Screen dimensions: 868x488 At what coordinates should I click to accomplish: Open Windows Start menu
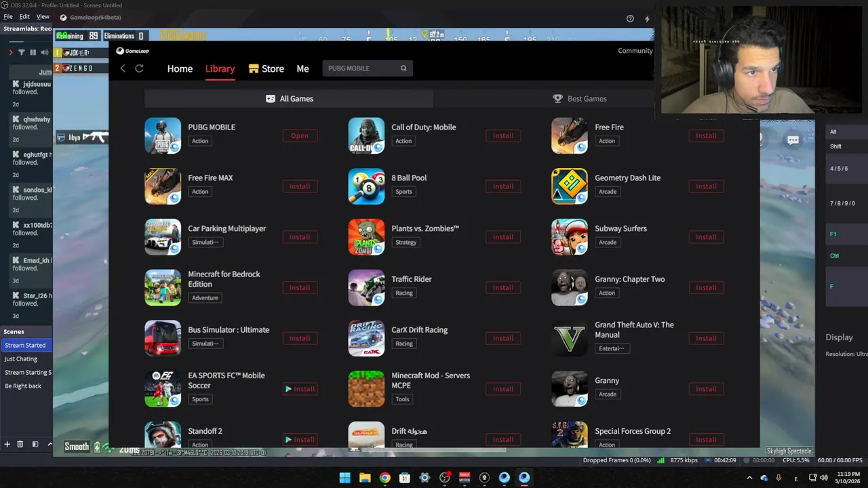click(x=344, y=478)
